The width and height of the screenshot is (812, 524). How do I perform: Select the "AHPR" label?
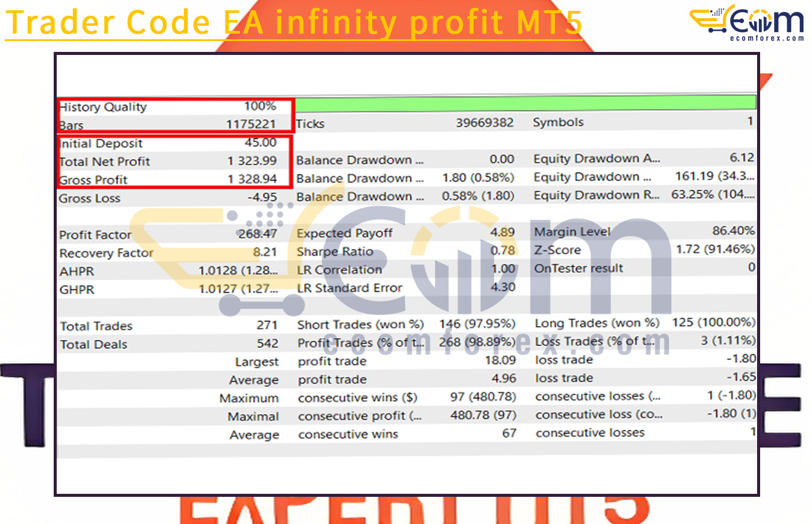(77, 272)
